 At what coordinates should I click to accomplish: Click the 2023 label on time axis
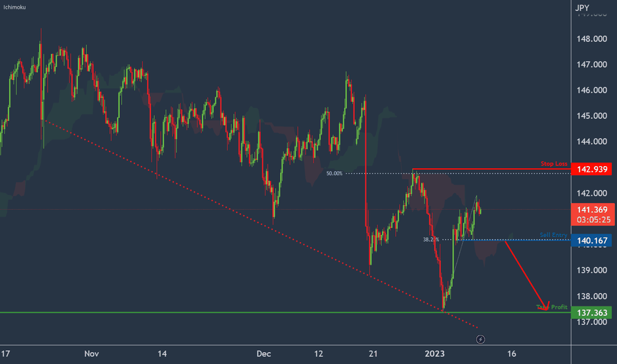point(434,354)
